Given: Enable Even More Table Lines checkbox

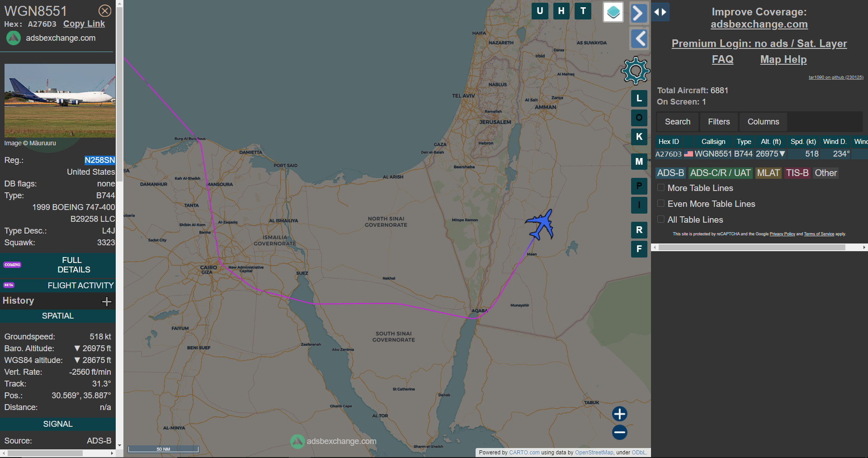Looking at the screenshot, I should coord(661,204).
